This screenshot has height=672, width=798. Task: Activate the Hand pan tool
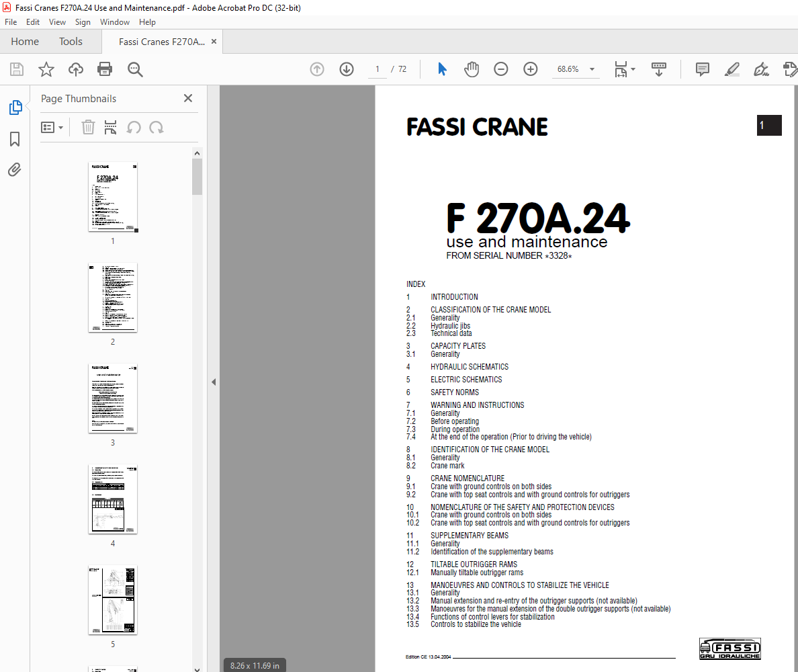[472, 69]
